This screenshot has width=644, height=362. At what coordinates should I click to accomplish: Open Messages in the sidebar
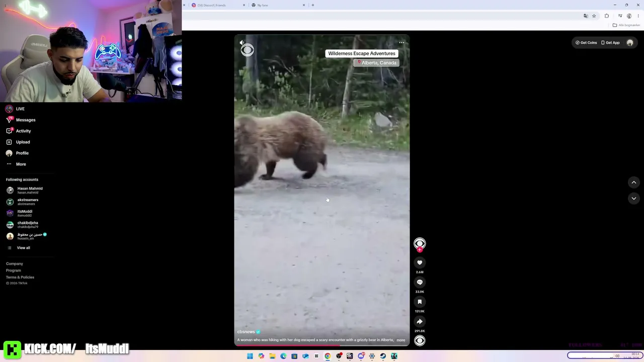(21, 120)
